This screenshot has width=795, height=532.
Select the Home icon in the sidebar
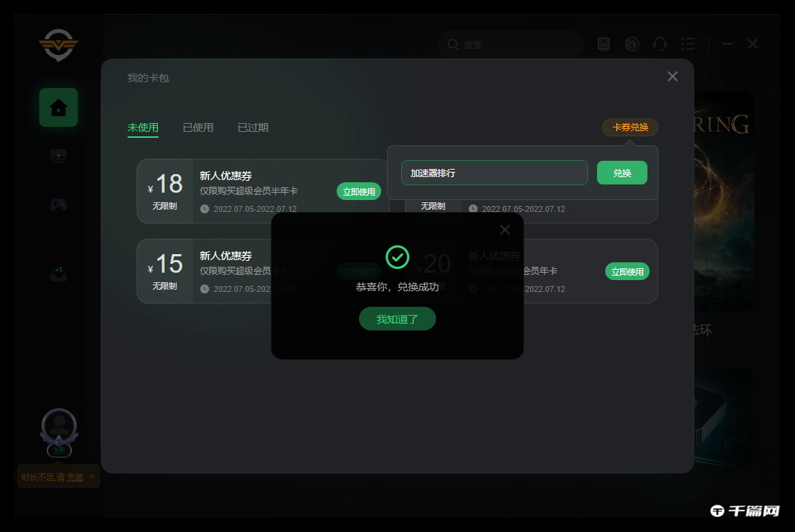pyautogui.click(x=58, y=107)
